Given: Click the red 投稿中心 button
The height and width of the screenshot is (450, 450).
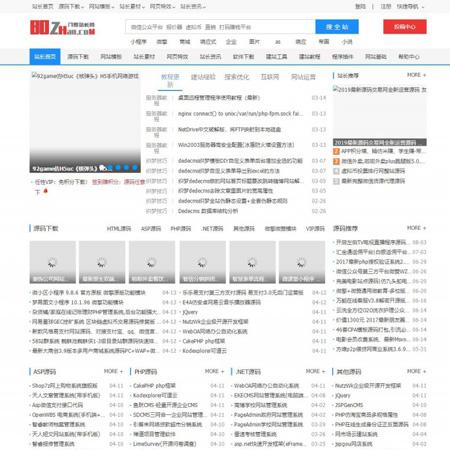Looking at the screenshot, I should 405,27.
